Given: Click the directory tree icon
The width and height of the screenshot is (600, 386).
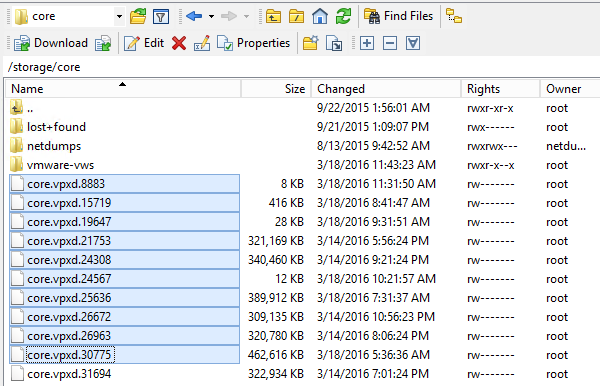Looking at the screenshot, I should (454, 16).
